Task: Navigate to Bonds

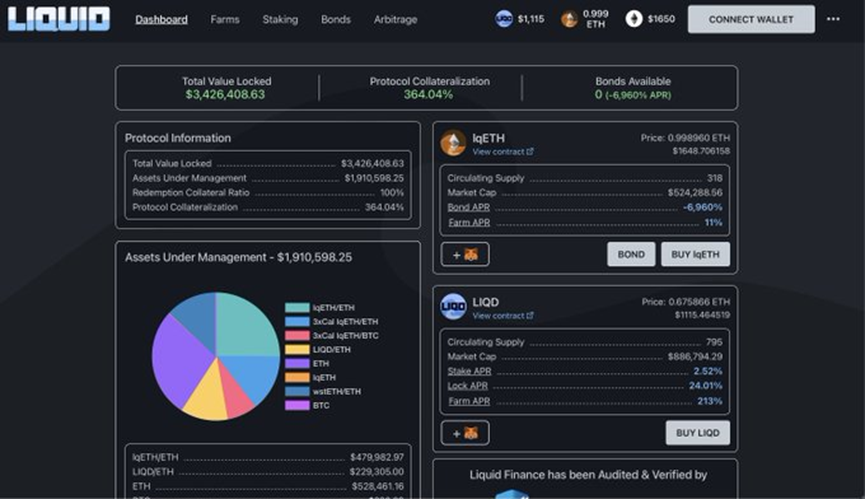Action: (335, 19)
